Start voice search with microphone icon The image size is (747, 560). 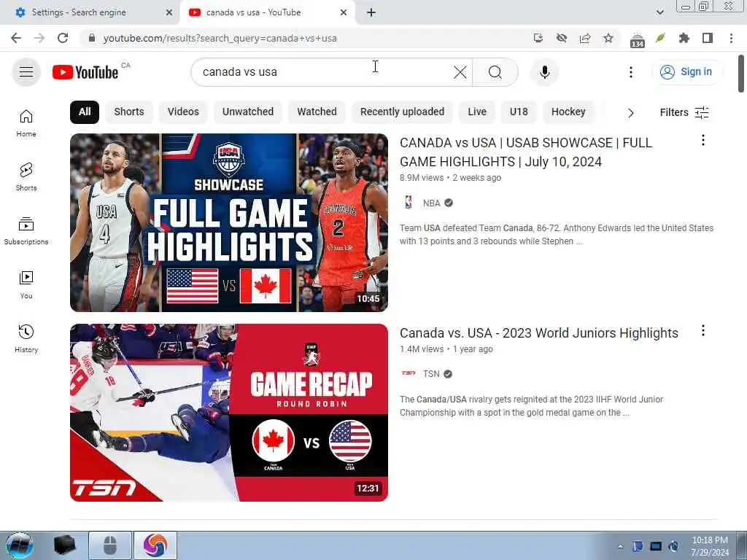click(x=544, y=72)
